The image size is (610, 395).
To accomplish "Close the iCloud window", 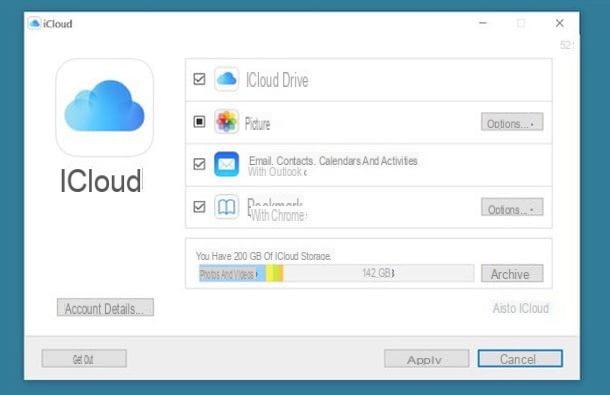I will (x=560, y=23).
